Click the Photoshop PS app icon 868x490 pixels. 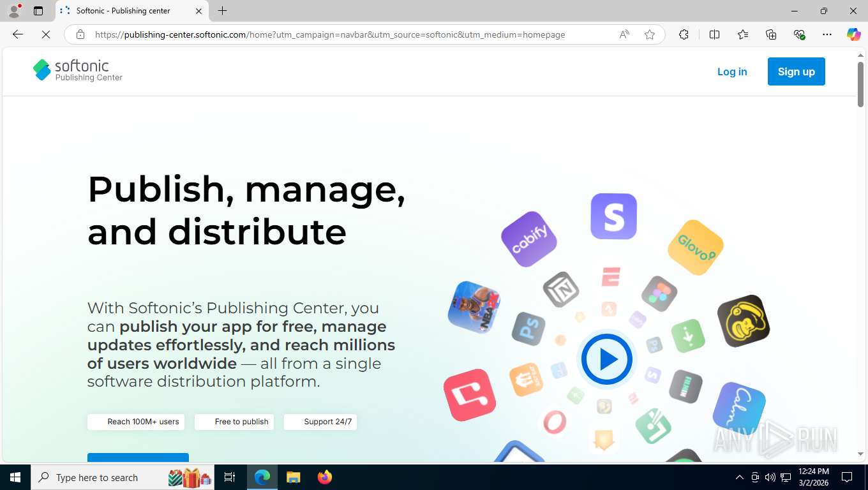tap(528, 329)
